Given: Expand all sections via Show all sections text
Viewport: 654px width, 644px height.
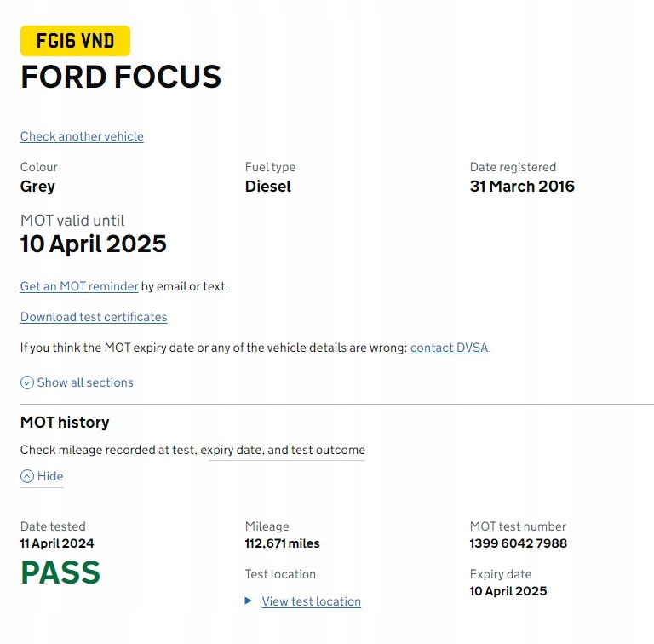Looking at the screenshot, I should [85, 382].
